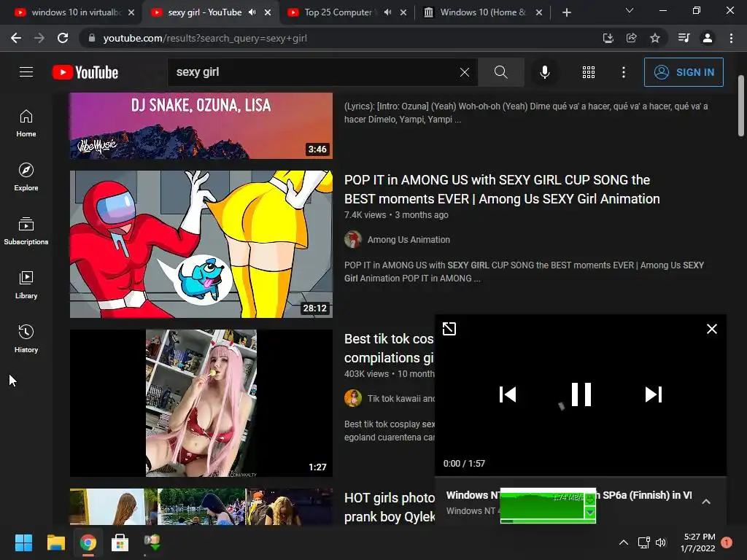Screen dimensions: 747x560
Task: Clear the search box with the X
Action: coord(465,72)
